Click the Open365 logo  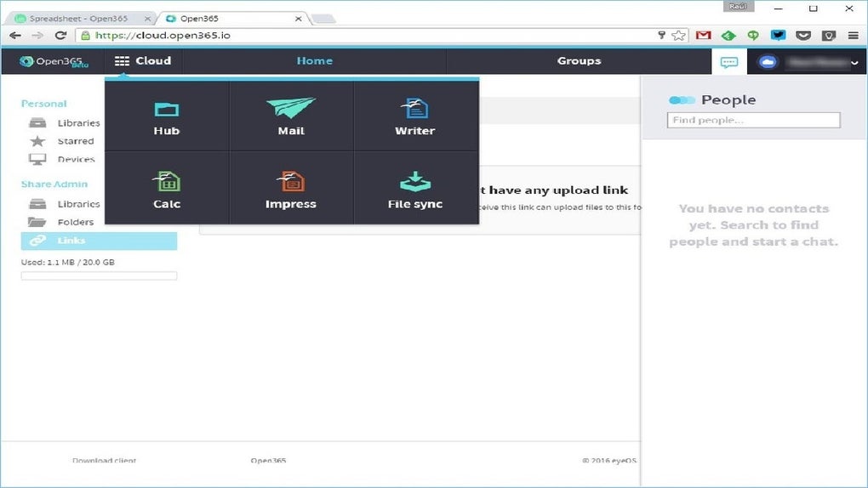click(x=53, y=61)
